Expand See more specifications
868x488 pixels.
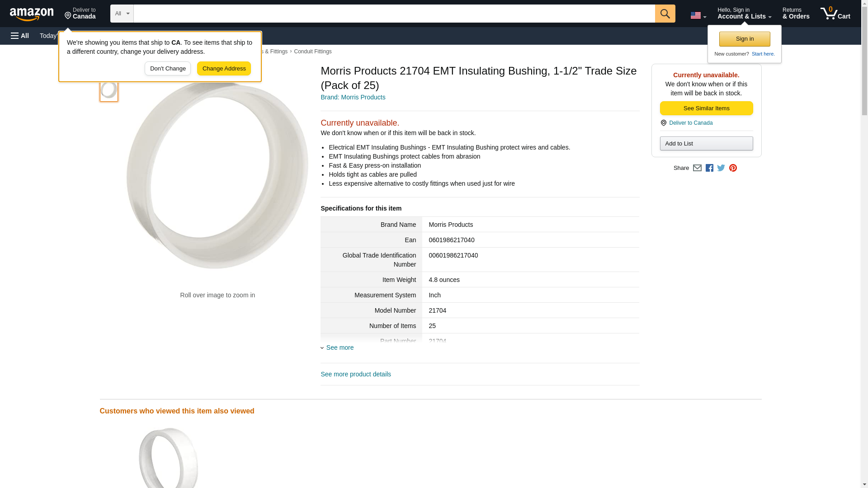click(340, 347)
